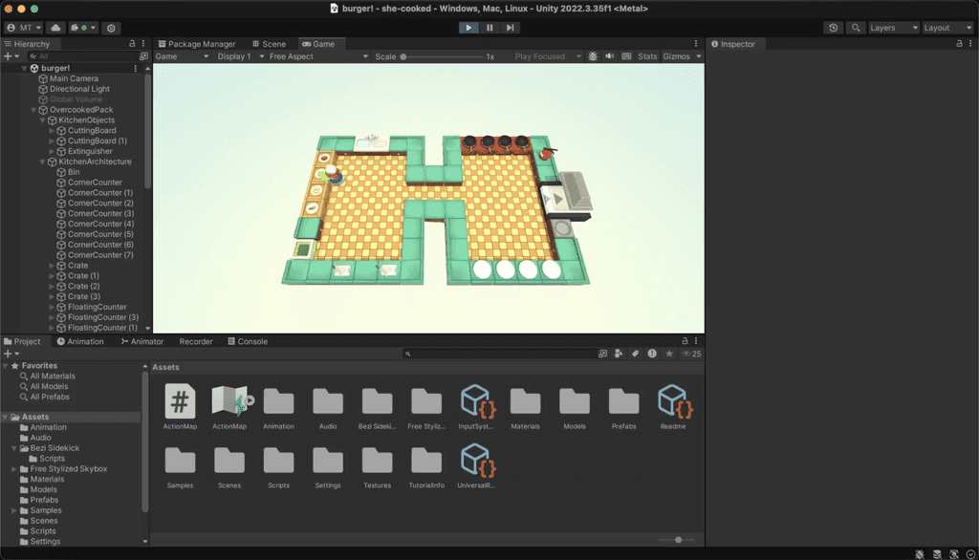The height and width of the screenshot is (560, 979).
Task: Click the star favorites filter in Project toolbar
Action: click(x=668, y=353)
